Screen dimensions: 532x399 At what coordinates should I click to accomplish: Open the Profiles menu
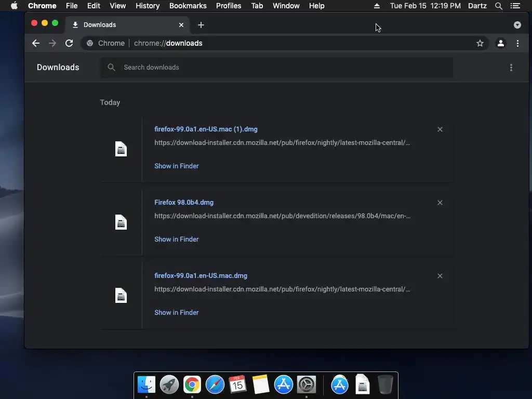(x=229, y=6)
